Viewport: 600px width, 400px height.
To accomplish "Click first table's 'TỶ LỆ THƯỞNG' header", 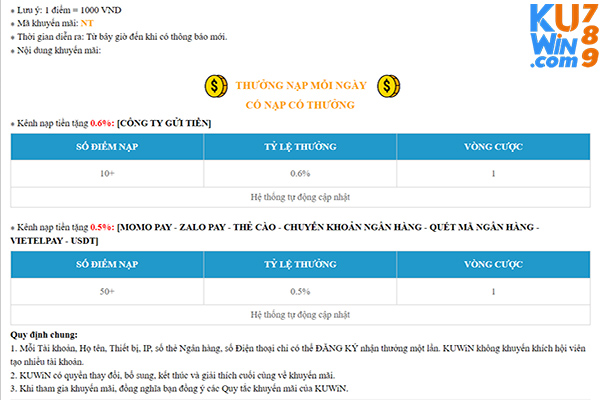I will pos(300,147).
